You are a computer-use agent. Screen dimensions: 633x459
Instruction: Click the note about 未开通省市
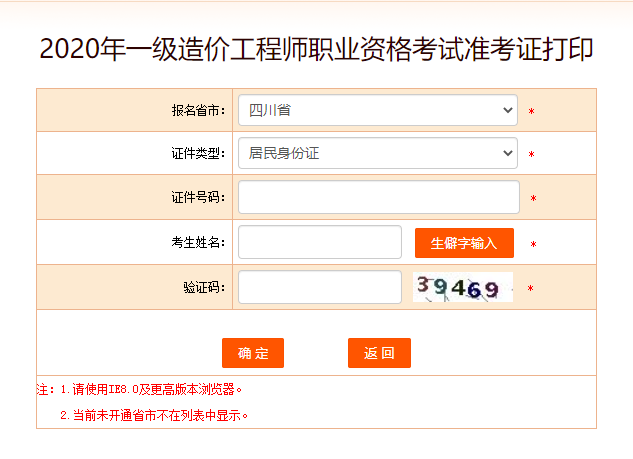tap(153, 414)
